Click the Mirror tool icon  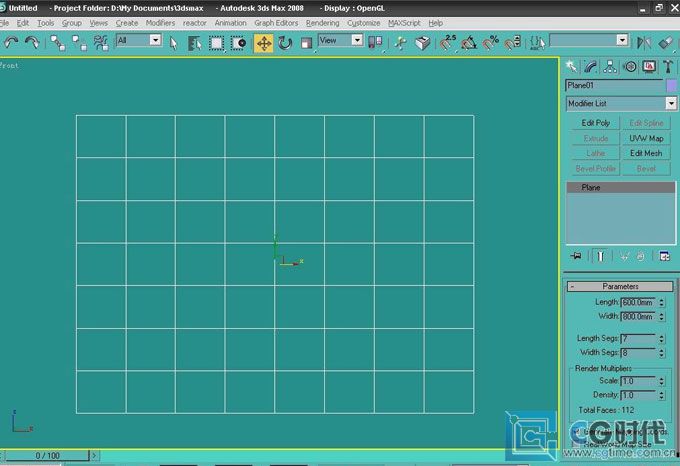coord(644,42)
